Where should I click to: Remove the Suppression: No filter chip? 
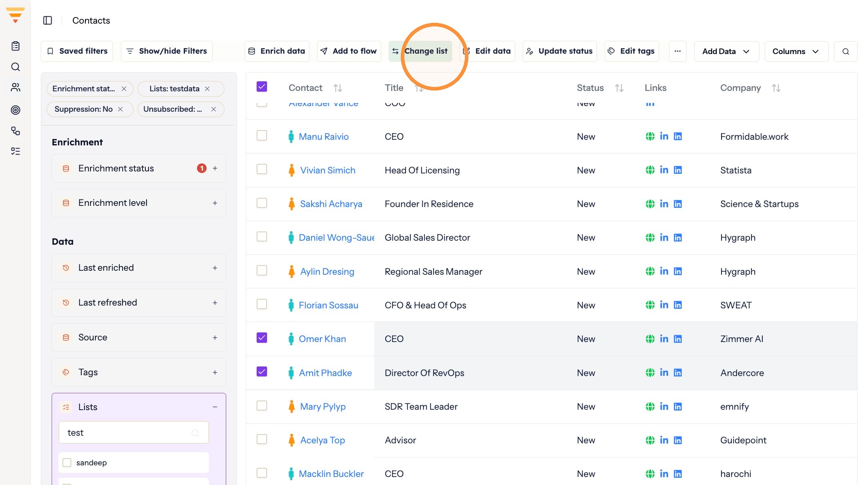[x=121, y=109]
